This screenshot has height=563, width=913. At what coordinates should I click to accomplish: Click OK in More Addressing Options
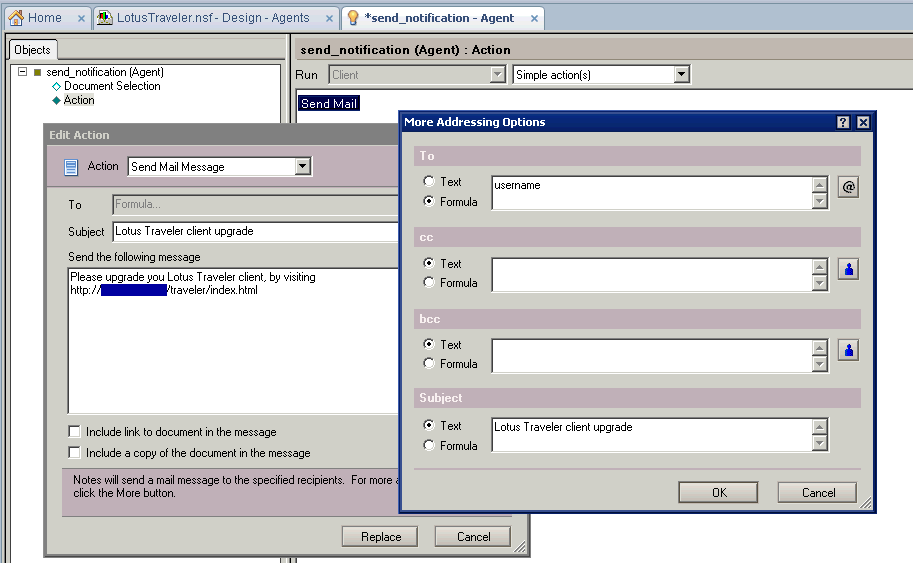coord(718,493)
